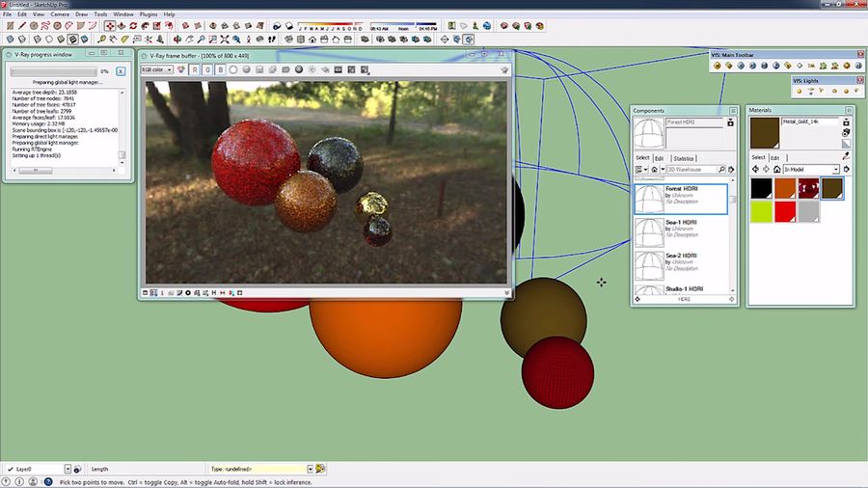Click the 3D Warehouse search field
Viewport: 868px width, 488px height.
pyautogui.click(x=689, y=170)
